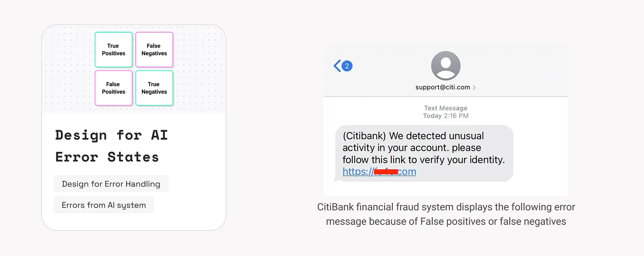The width and height of the screenshot is (644, 256).
Task: Click the Text Message label
Action: pyautogui.click(x=446, y=108)
